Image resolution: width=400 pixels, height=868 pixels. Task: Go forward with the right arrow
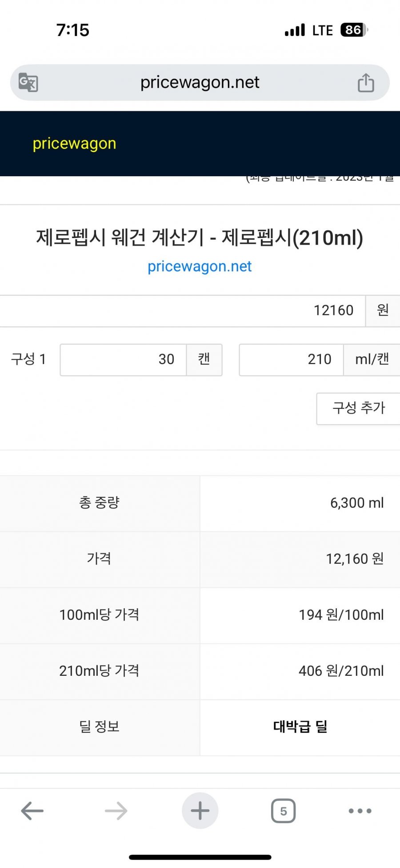coord(116,811)
